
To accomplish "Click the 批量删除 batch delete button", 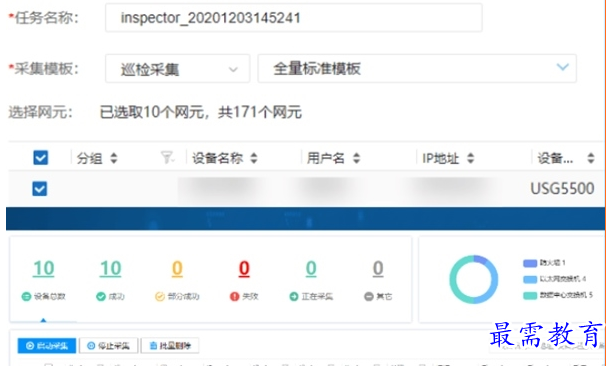I will coord(170,345).
